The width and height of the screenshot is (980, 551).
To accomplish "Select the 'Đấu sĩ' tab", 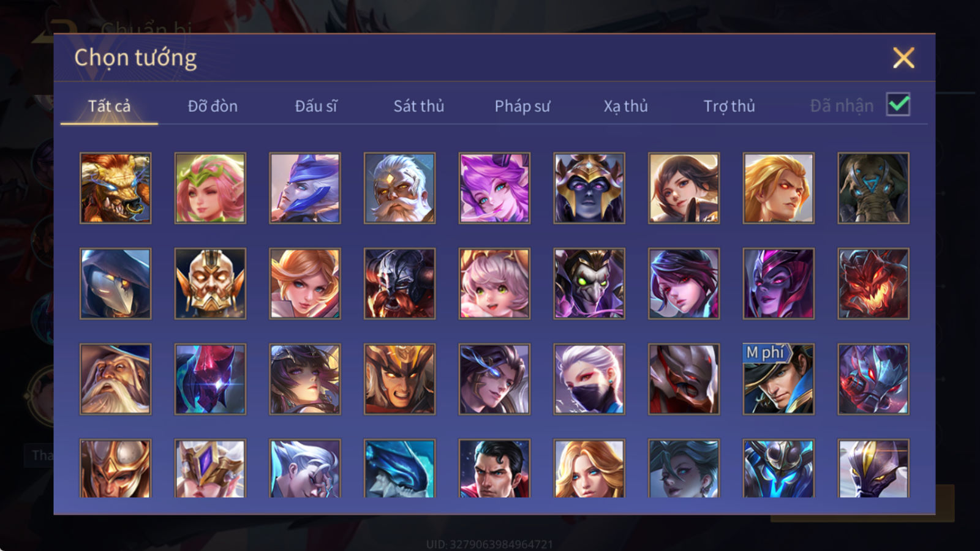I will (316, 106).
